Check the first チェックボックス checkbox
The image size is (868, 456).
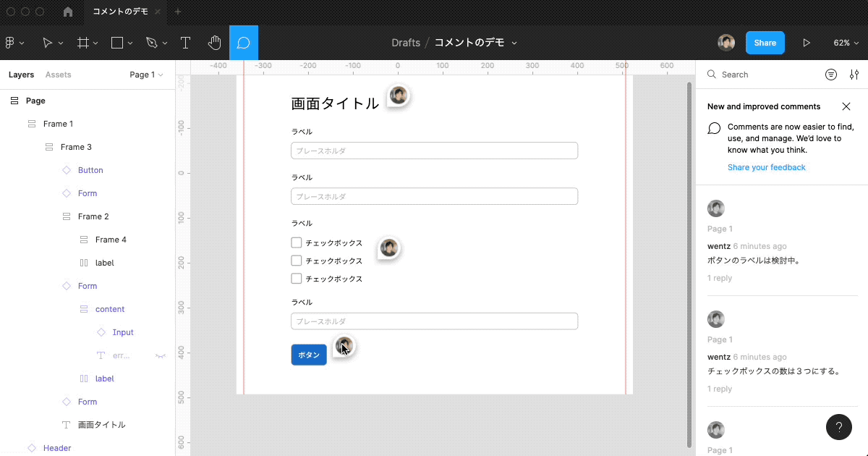(296, 242)
